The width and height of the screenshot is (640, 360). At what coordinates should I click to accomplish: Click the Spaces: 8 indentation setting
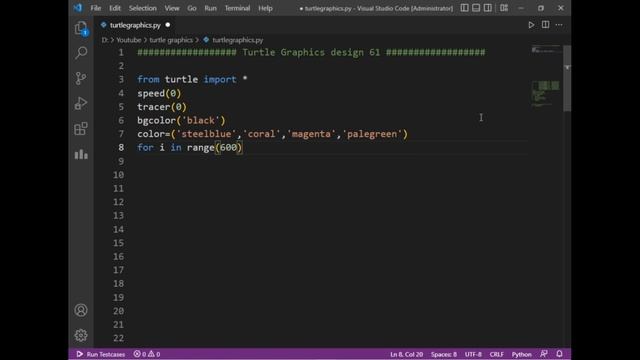click(444, 354)
